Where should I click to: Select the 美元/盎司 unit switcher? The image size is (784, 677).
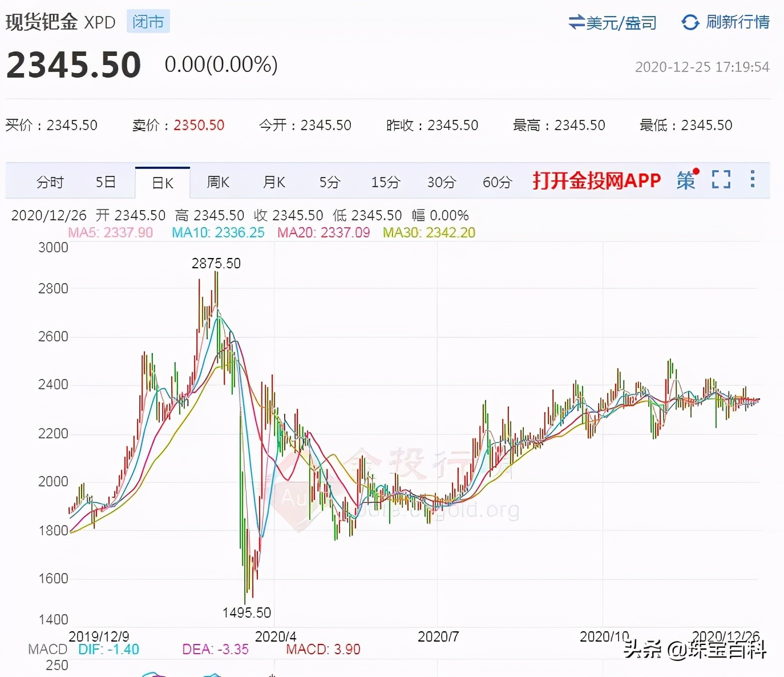[x=619, y=23]
